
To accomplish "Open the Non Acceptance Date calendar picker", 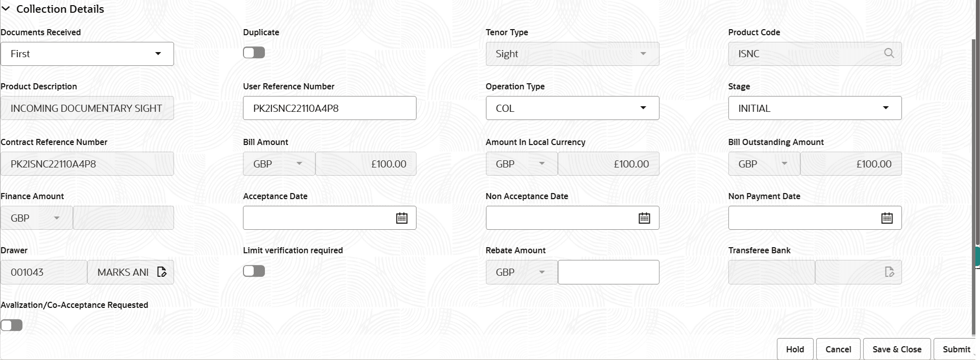I will (x=644, y=218).
